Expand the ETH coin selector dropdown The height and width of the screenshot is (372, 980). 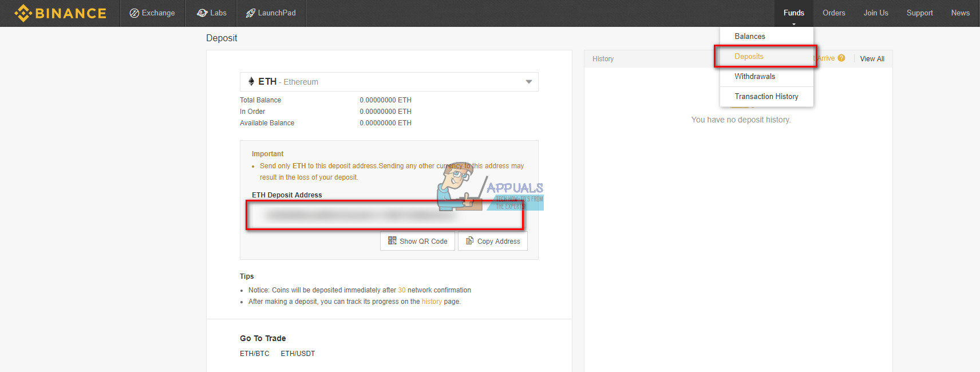click(389, 82)
